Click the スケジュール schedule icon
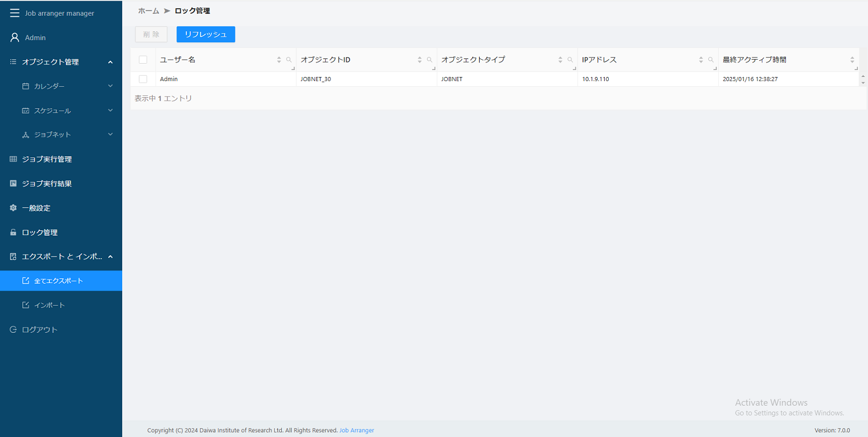The height and width of the screenshot is (437, 868). tap(25, 110)
